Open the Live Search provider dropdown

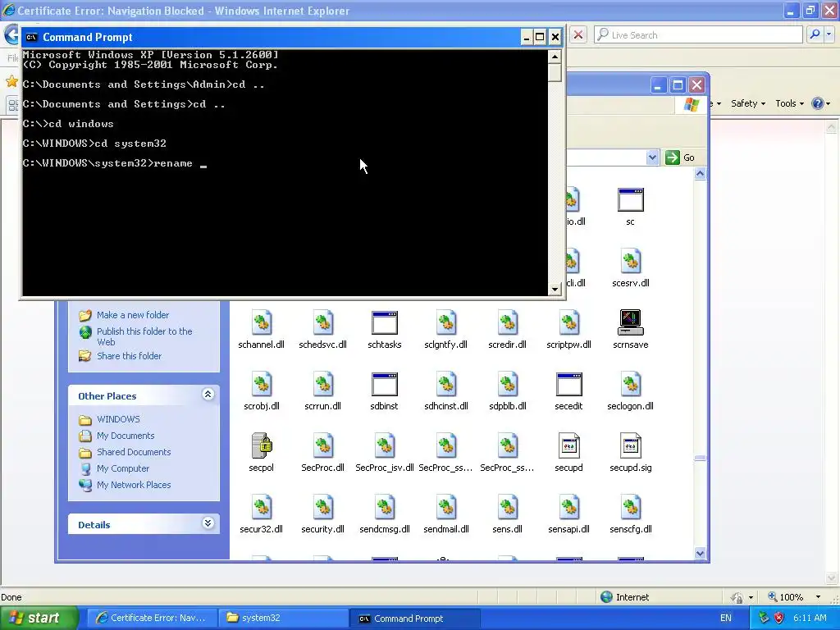click(x=829, y=34)
